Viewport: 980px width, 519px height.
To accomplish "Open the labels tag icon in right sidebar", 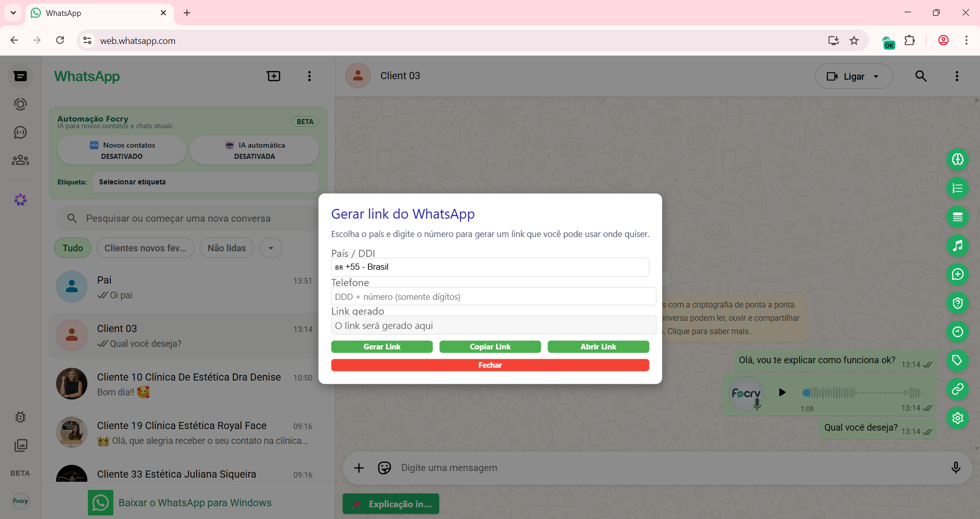I will (958, 361).
